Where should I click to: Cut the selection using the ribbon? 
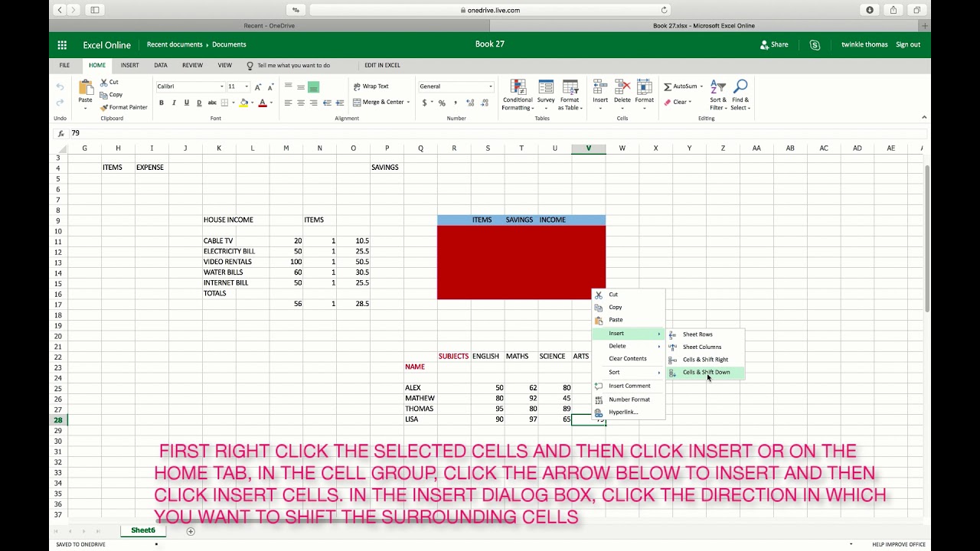[109, 82]
